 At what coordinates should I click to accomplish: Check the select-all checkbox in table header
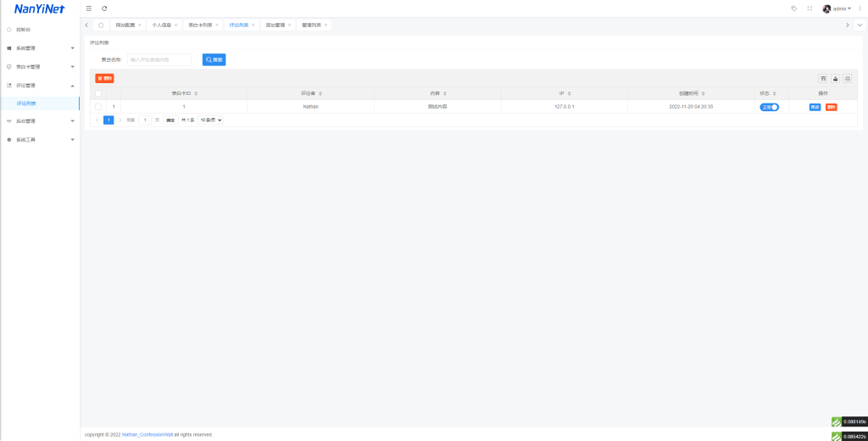pyautogui.click(x=98, y=93)
